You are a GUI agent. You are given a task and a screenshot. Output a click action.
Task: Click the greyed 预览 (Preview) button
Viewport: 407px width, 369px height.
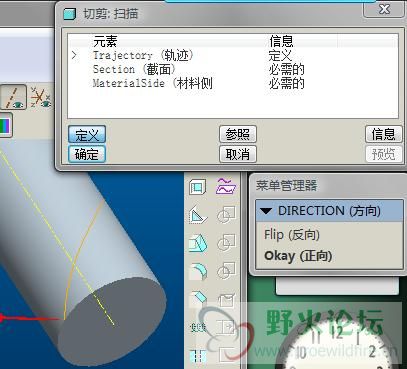pos(383,154)
